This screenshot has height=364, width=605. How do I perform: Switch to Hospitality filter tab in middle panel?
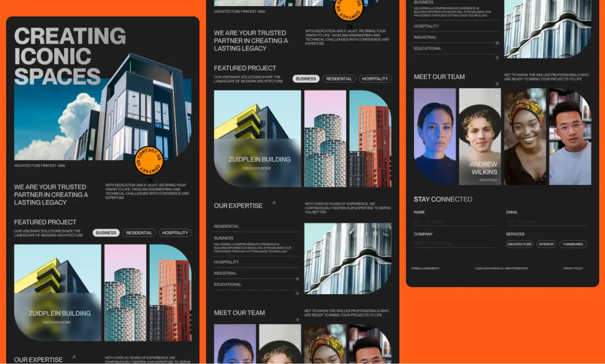point(375,79)
